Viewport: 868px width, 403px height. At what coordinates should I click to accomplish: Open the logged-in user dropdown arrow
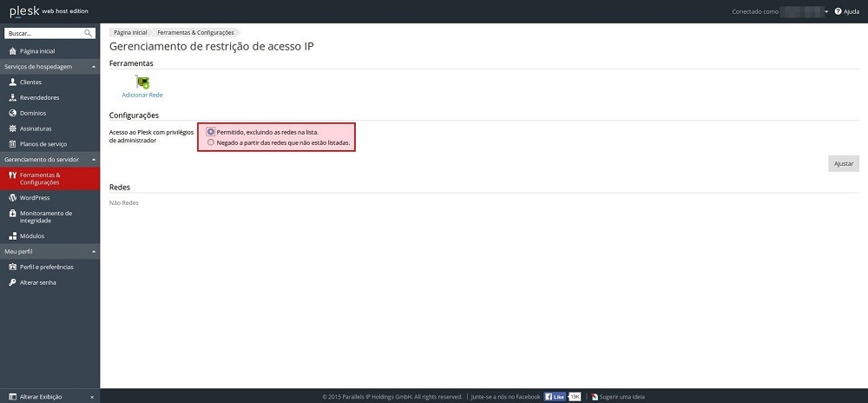coord(826,11)
